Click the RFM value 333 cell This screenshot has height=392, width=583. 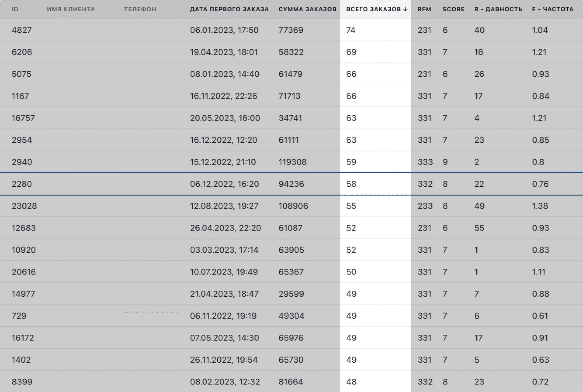[x=425, y=162]
